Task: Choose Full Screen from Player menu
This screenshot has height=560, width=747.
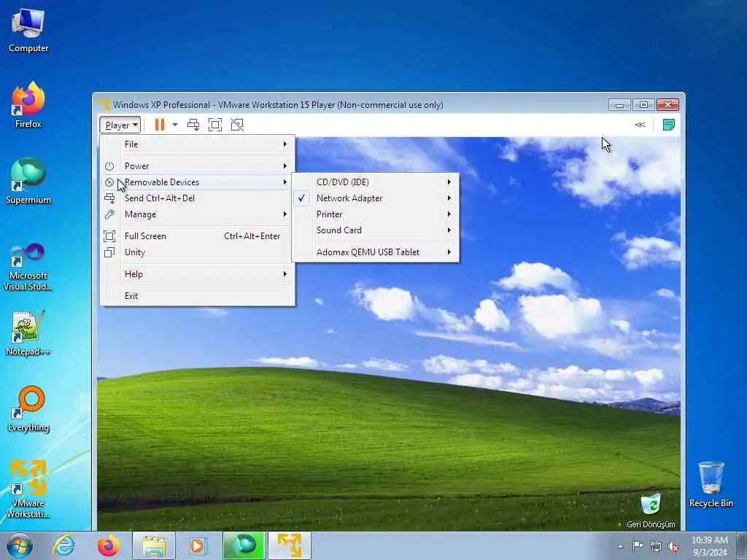Action: point(198,236)
